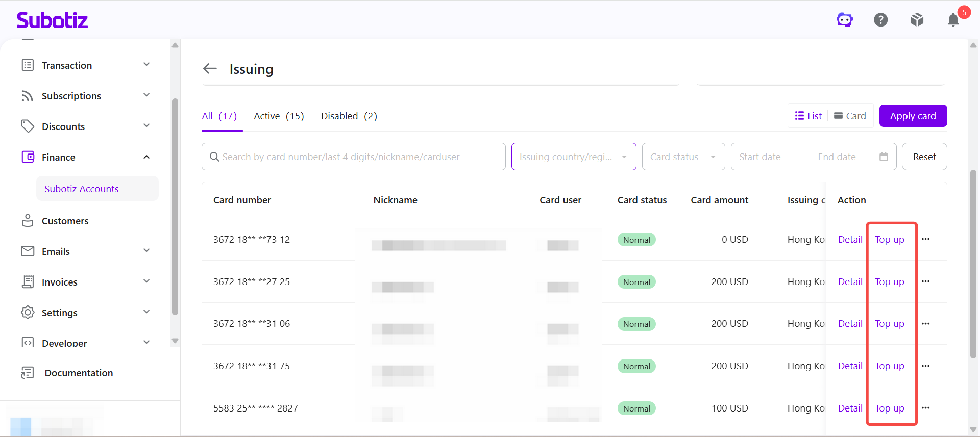Click the Card number column header
Screen dimensions: 980x437
[x=242, y=200]
